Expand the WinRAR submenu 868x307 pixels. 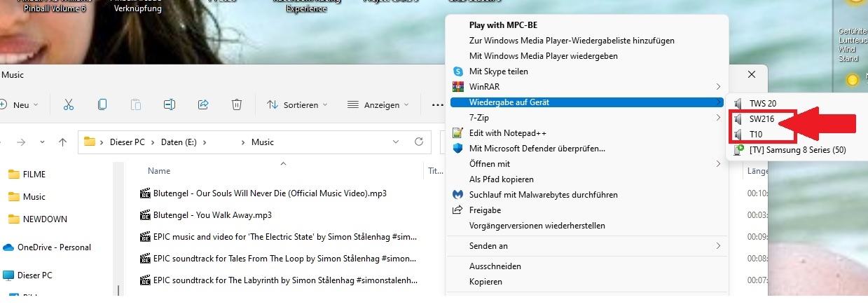718,87
